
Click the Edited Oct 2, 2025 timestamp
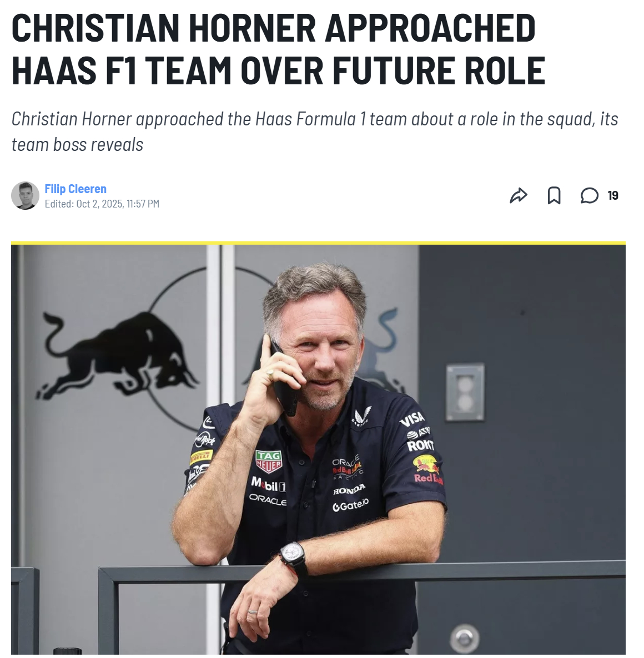point(102,204)
